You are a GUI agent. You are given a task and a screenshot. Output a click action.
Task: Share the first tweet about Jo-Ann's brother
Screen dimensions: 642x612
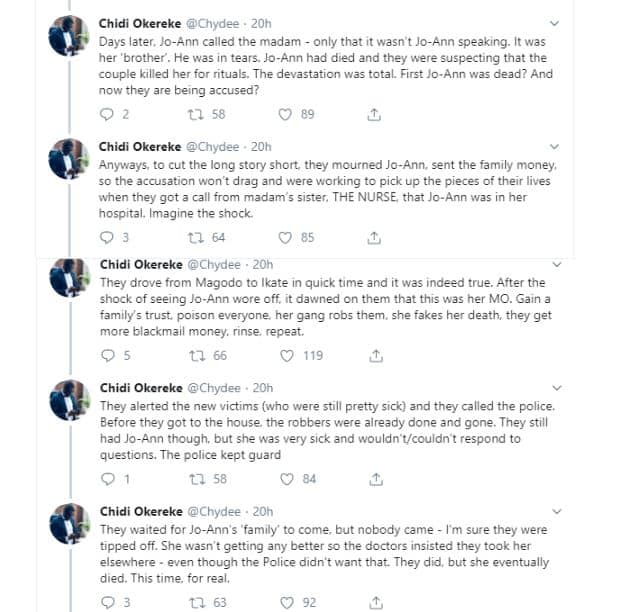point(374,115)
